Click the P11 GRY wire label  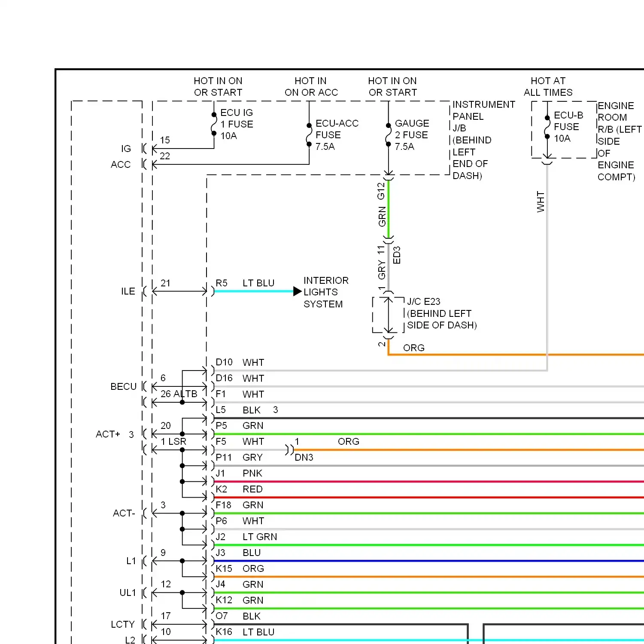239,457
